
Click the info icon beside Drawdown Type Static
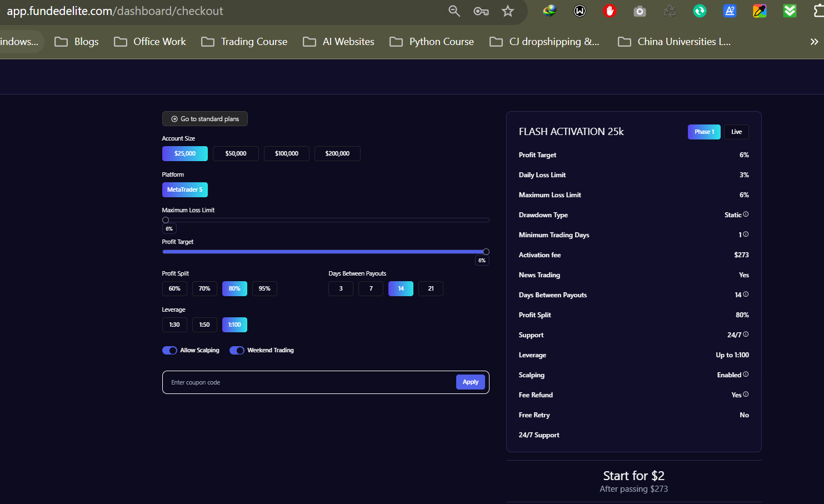coord(746,214)
